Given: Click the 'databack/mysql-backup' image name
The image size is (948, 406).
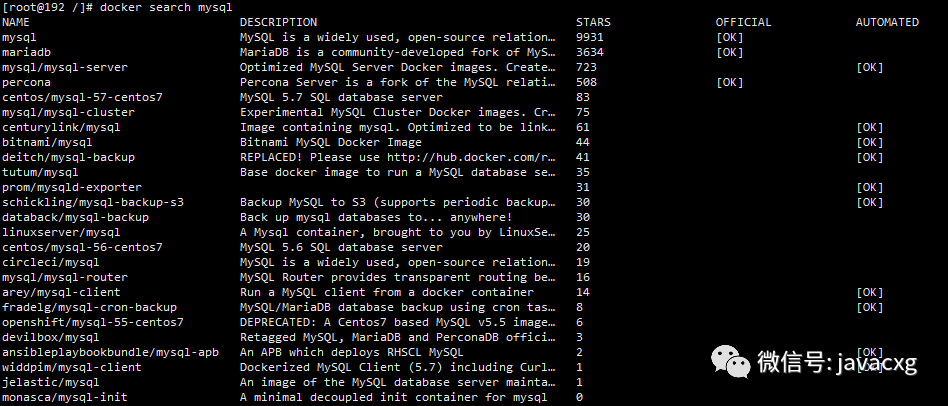Looking at the screenshot, I should 75,217.
